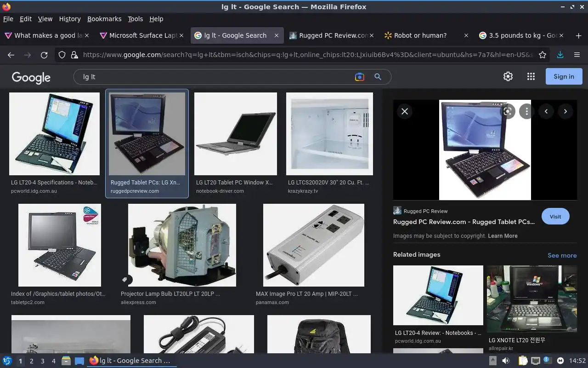588x368 pixels.
Task: Open the volume control in system tray
Action: (x=506, y=361)
